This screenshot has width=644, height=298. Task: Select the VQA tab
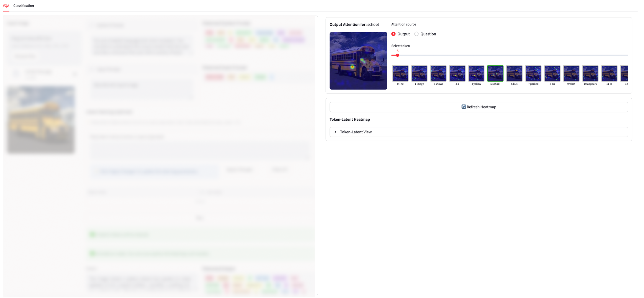click(6, 6)
